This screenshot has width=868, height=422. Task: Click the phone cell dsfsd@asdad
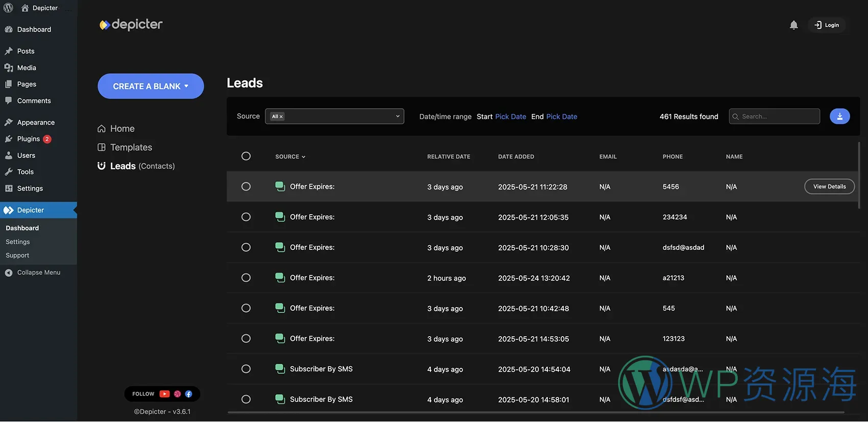pos(683,247)
